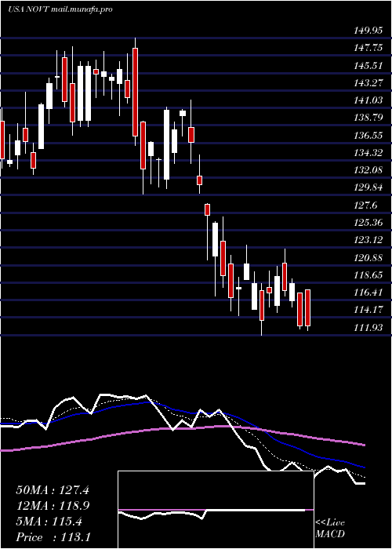This screenshot has width=392, height=549.
Task: Click the tallest red candle near 149.95 peak
Action: (135, 92)
